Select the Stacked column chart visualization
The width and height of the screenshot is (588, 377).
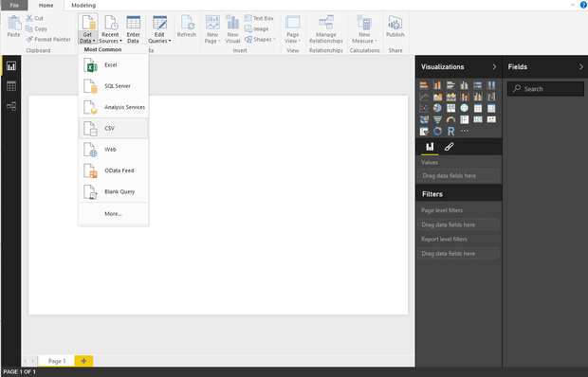[x=437, y=85]
